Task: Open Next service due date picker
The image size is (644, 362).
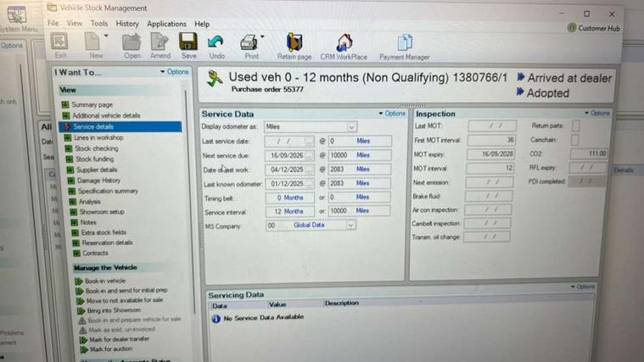Action: (310, 156)
